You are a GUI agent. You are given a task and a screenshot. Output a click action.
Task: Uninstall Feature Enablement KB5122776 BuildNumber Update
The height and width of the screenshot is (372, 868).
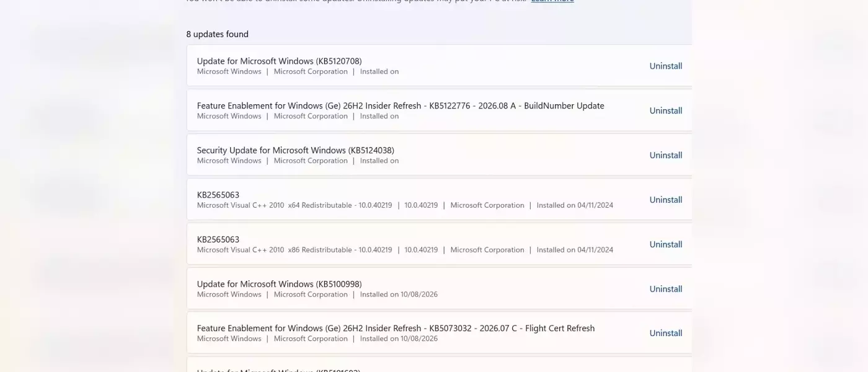point(666,110)
